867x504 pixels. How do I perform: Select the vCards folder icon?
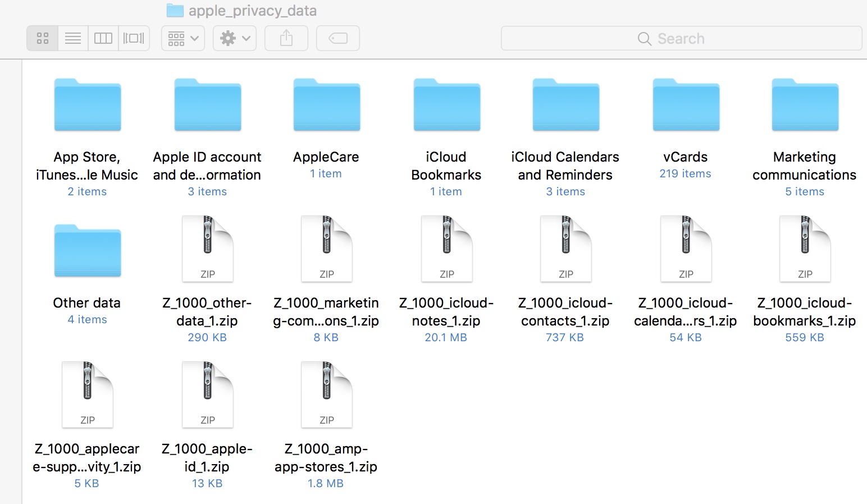click(686, 105)
